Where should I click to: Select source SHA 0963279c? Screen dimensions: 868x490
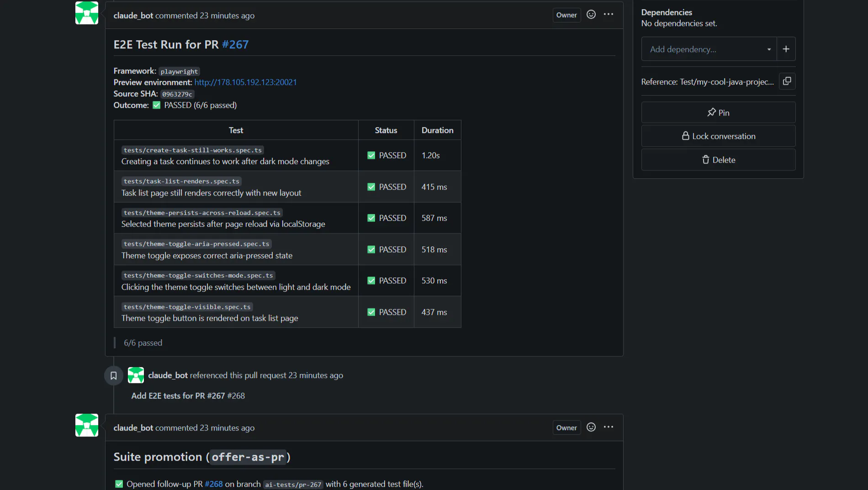177,94
